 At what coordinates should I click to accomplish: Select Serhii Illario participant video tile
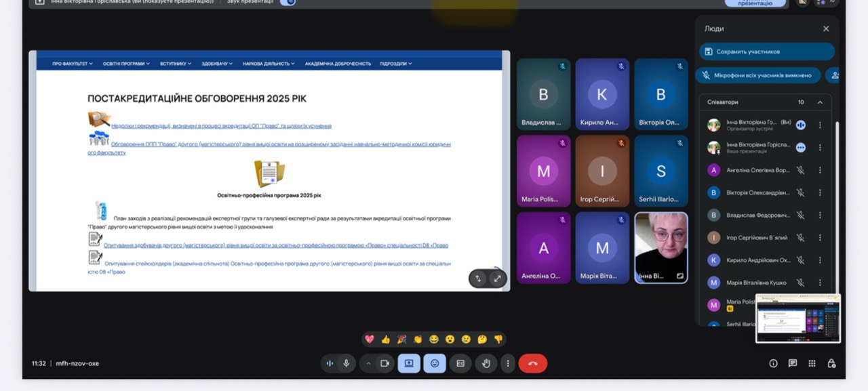[x=661, y=171]
